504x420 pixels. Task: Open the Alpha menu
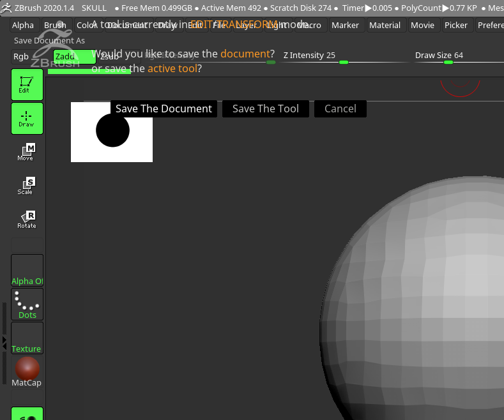coord(23,25)
